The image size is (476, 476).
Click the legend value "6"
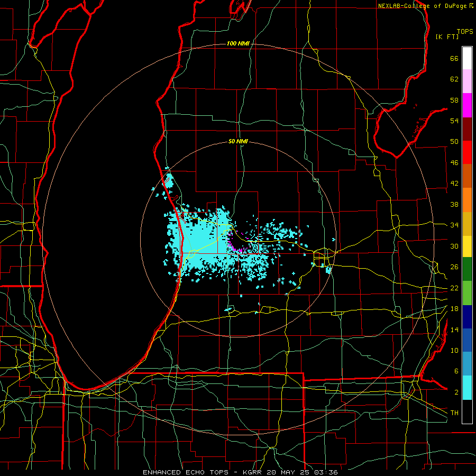tap(456, 371)
